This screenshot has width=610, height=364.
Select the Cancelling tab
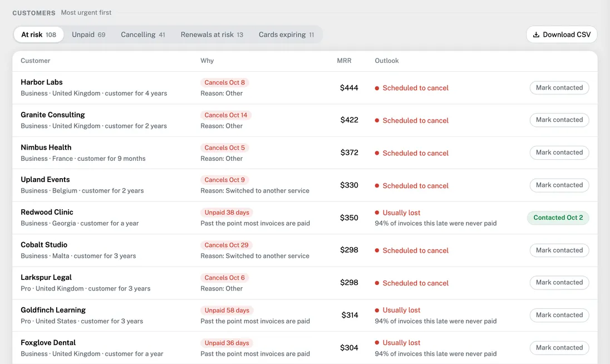click(143, 35)
